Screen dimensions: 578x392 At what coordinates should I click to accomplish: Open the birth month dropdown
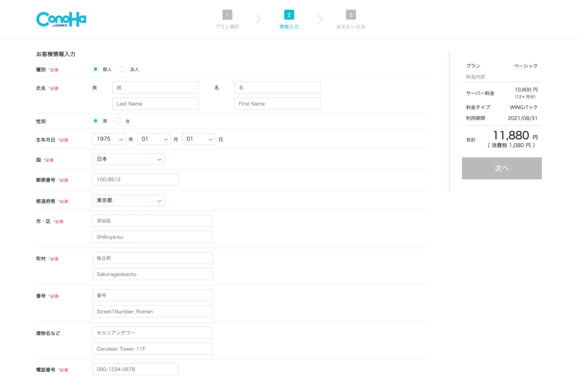click(x=154, y=139)
